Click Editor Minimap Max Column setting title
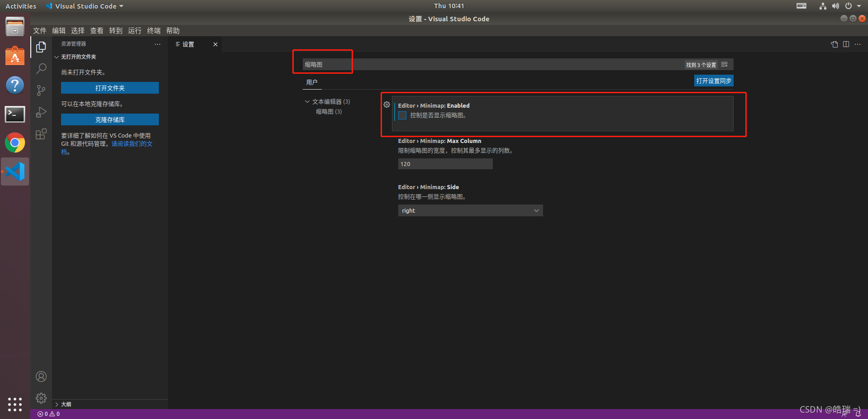This screenshot has height=419, width=868. pyautogui.click(x=439, y=141)
